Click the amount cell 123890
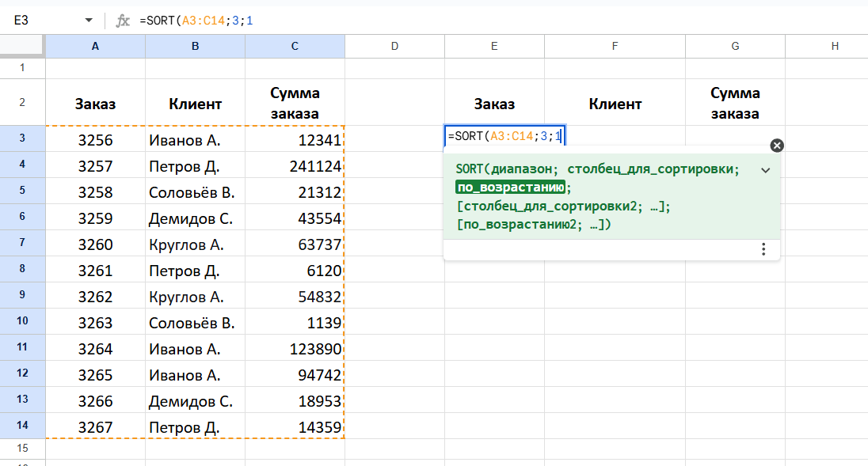The height and width of the screenshot is (466, 868). point(295,349)
